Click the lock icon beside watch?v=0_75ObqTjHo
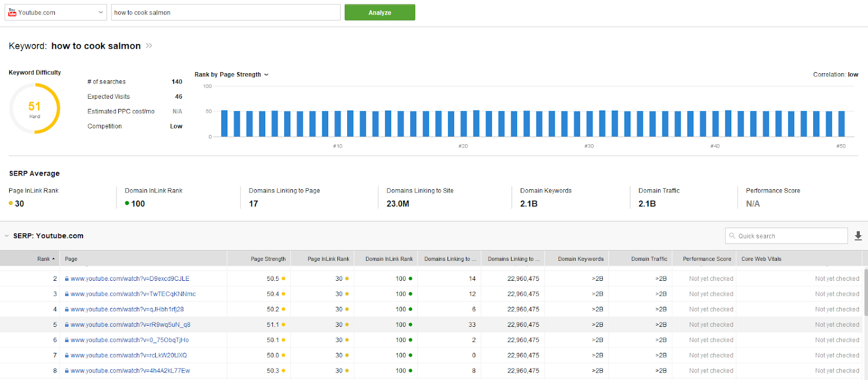The width and height of the screenshot is (868, 380). pos(67,340)
